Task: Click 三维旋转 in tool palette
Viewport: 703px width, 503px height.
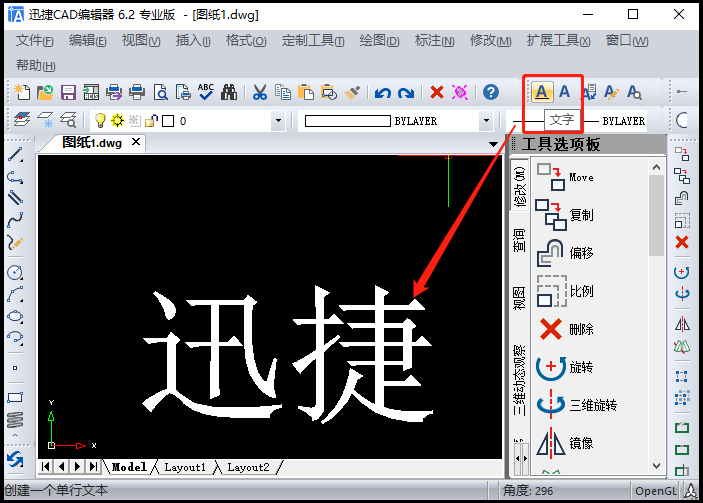Action: [577, 405]
